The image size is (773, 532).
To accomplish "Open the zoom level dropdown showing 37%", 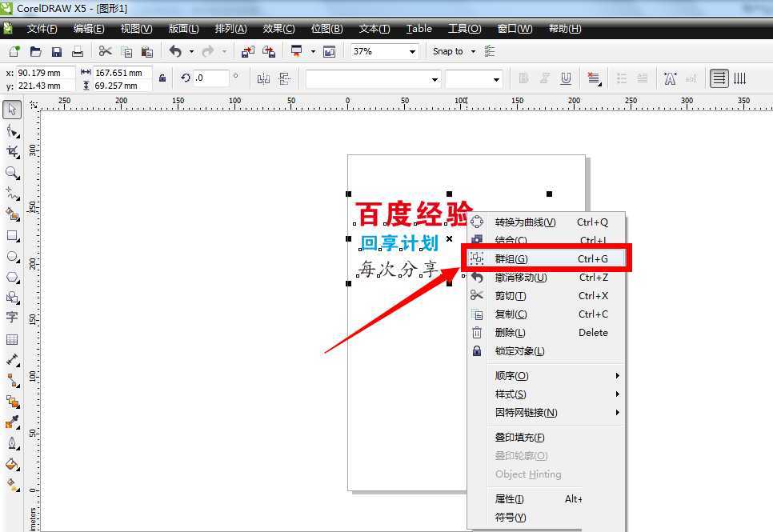I will [x=412, y=50].
